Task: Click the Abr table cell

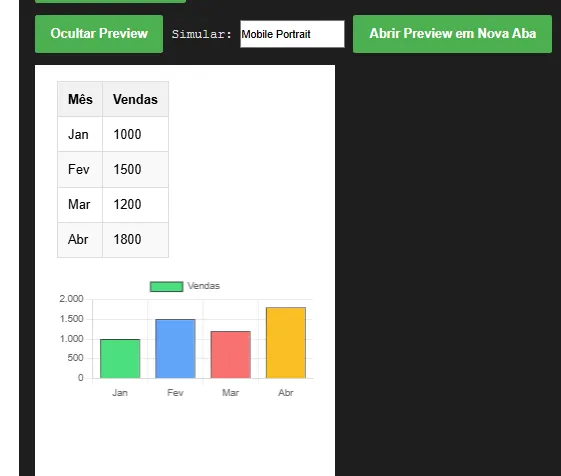Action: click(80, 239)
